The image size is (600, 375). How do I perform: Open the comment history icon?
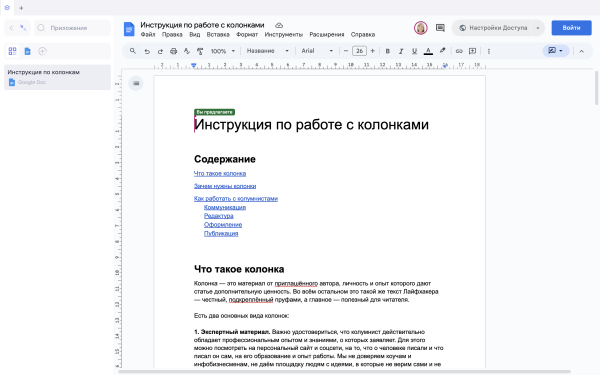(440, 28)
